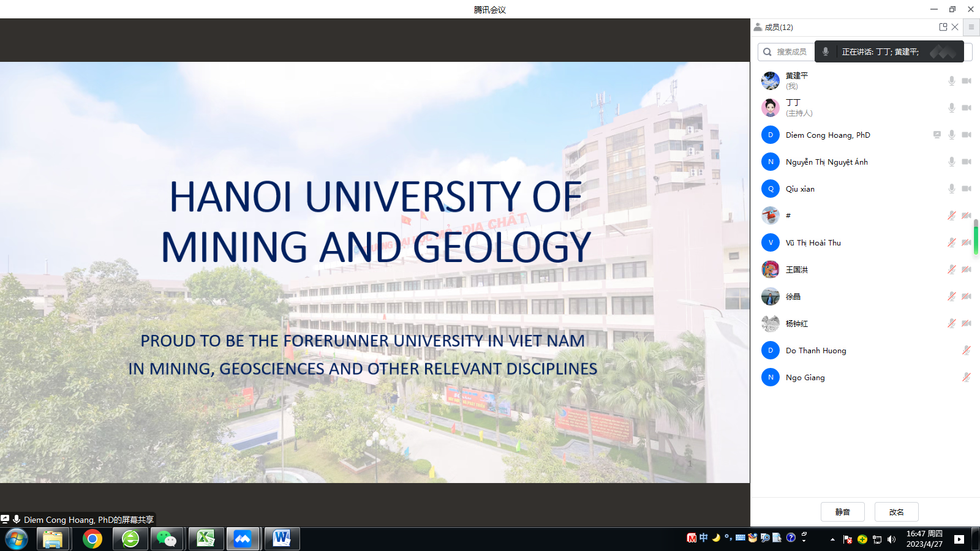Open the members panel options menu
Viewport: 980px width, 551px height.
[x=971, y=27]
